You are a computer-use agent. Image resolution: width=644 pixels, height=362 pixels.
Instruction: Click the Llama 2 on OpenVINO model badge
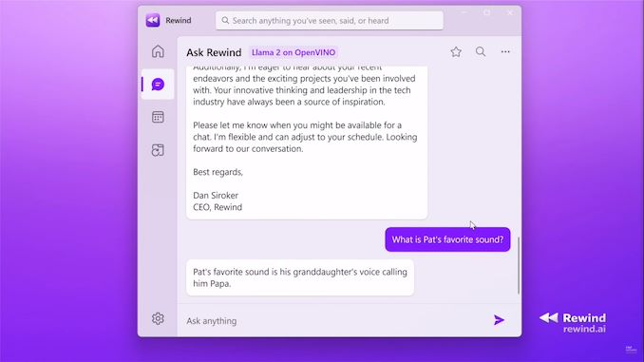pyautogui.click(x=294, y=52)
